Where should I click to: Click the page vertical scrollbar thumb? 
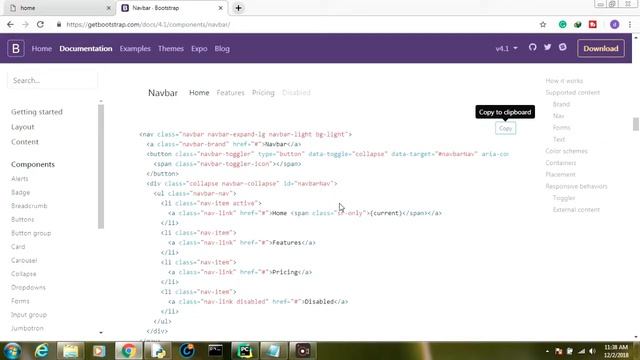pyautogui.click(x=636, y=124)
